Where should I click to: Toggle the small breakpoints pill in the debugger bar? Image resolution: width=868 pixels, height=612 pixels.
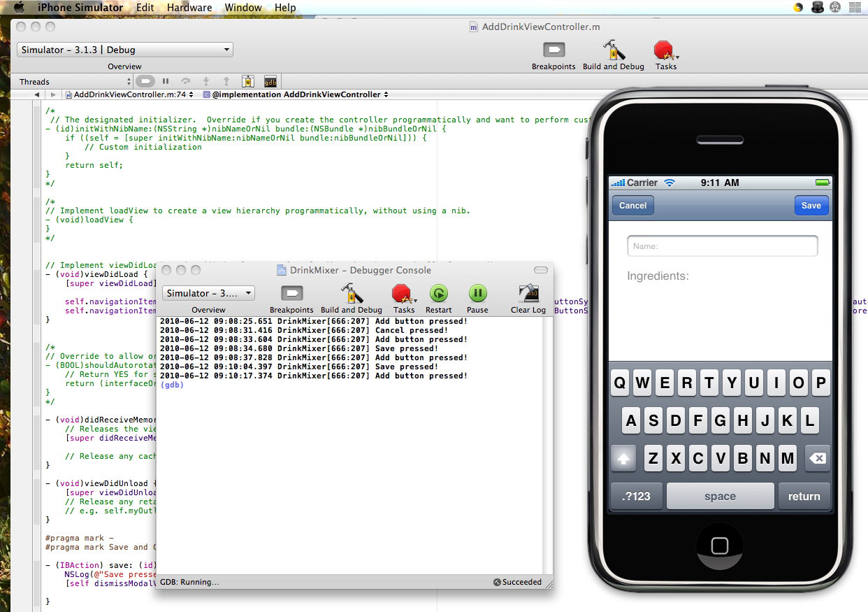pyautogui.click(x=145, y=81)
